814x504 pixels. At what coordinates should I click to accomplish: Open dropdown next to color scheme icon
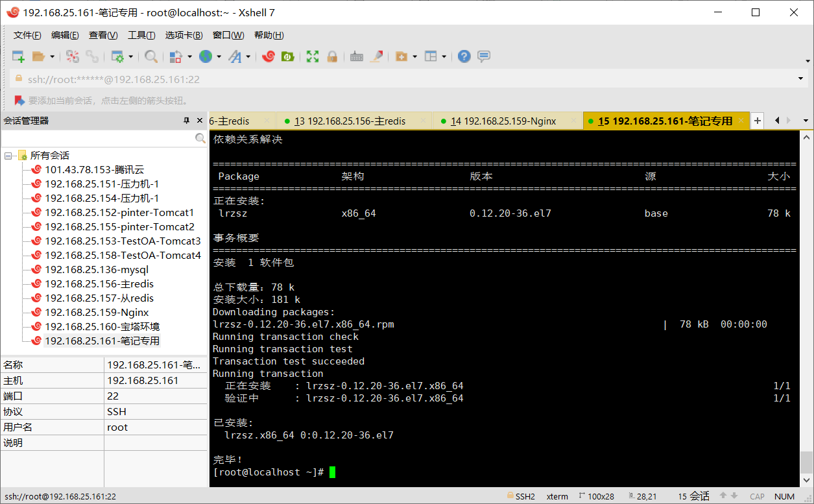[x=189, y=57]
